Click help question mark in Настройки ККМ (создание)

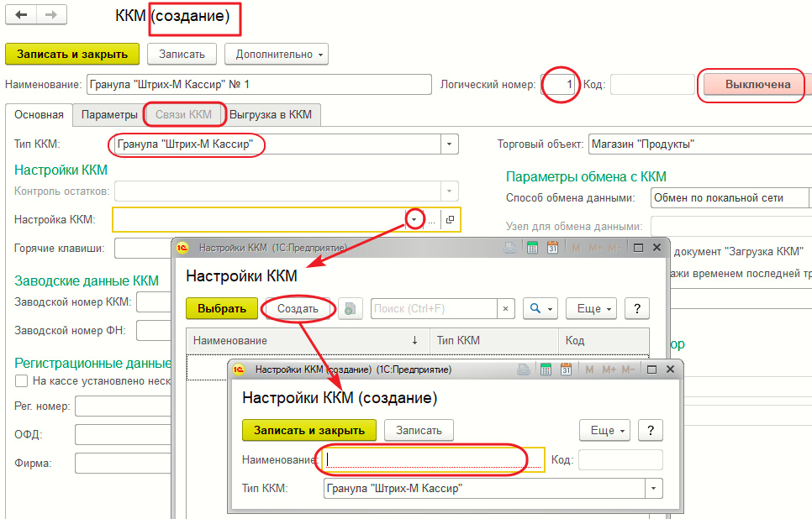pyautogui.click(x=650, y=430)
